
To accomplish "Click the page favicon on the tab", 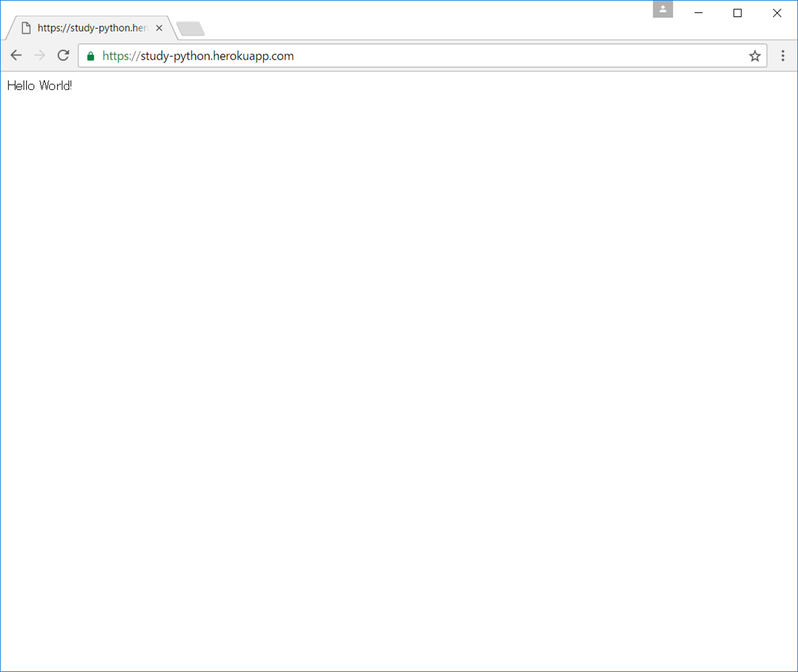I will click(x=26, y=28).
